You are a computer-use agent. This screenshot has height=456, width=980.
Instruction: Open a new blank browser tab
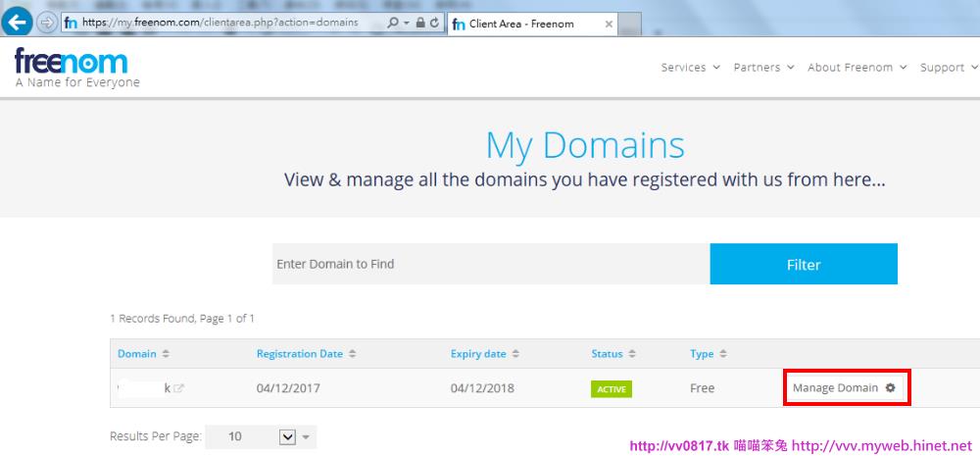630,25
